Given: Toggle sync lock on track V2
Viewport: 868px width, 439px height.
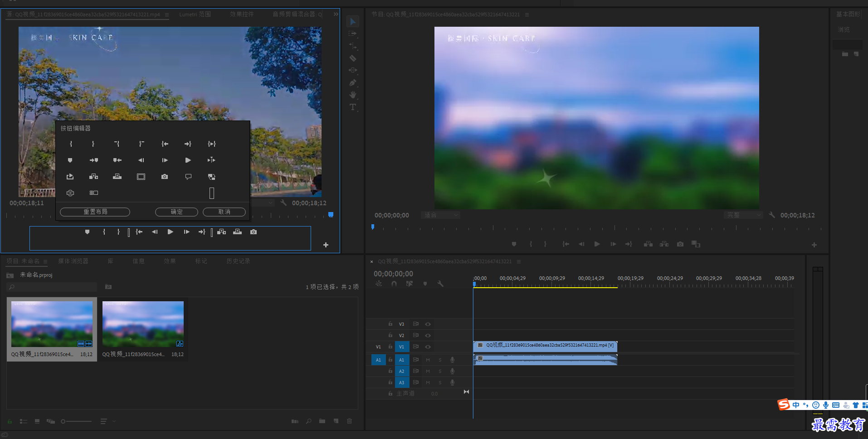Looking at the screenshot, I should (x=415, y=335).
